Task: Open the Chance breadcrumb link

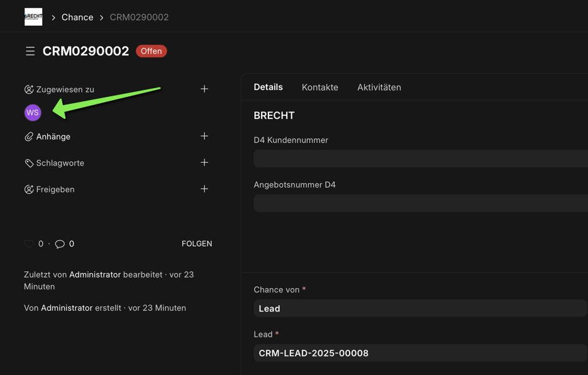Action: [x=77, y=17]
